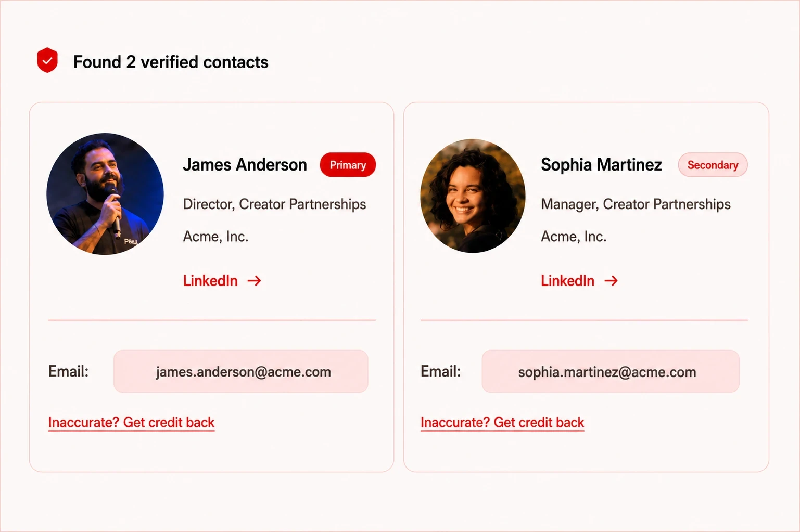Click the james.anderson@acme.com email field
The width and height of the screenshot is (800, 532).
pos(241,371)
